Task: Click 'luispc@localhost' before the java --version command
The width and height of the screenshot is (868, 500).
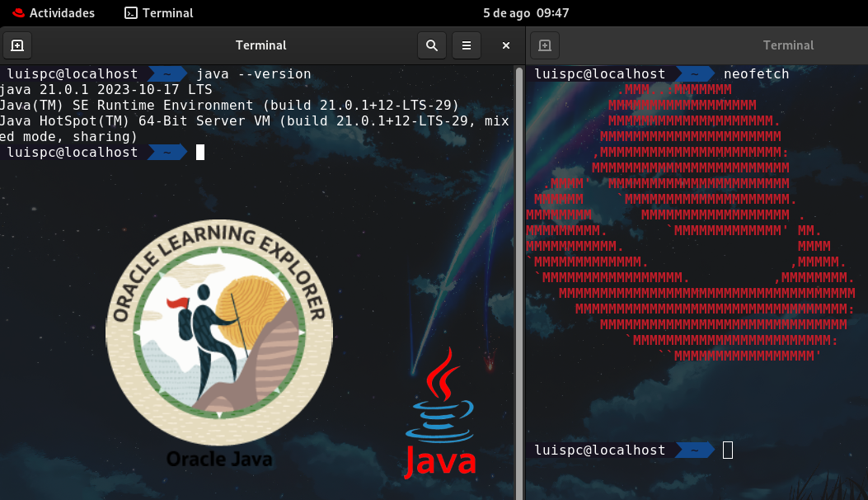Action: click(x=73, y=73)
